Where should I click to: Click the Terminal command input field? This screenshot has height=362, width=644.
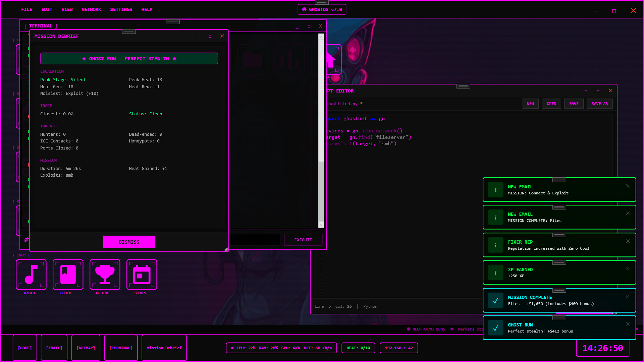(254, 240)
